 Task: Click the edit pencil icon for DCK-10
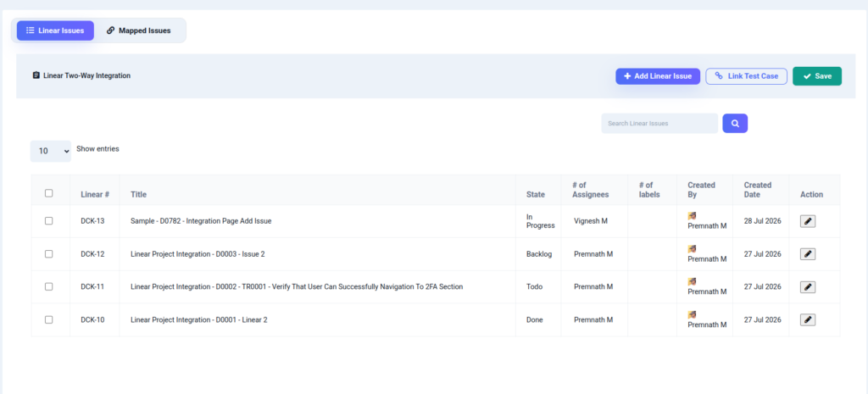pos(808,319)
